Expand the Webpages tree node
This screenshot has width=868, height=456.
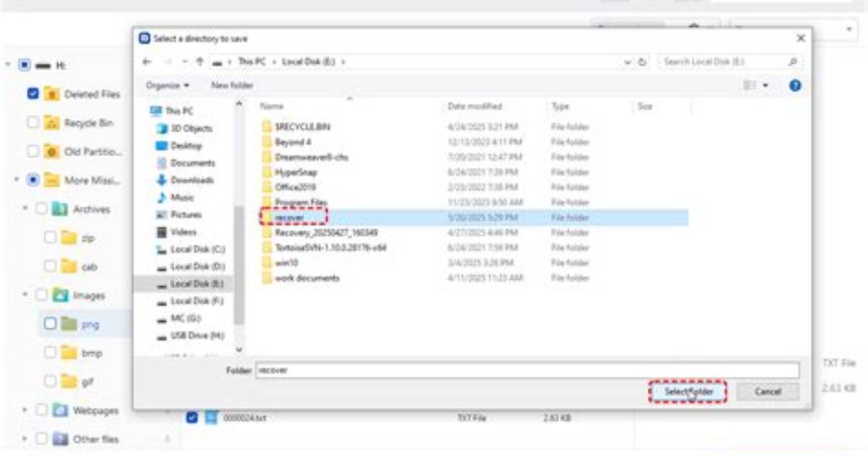[x=25, y=410]
